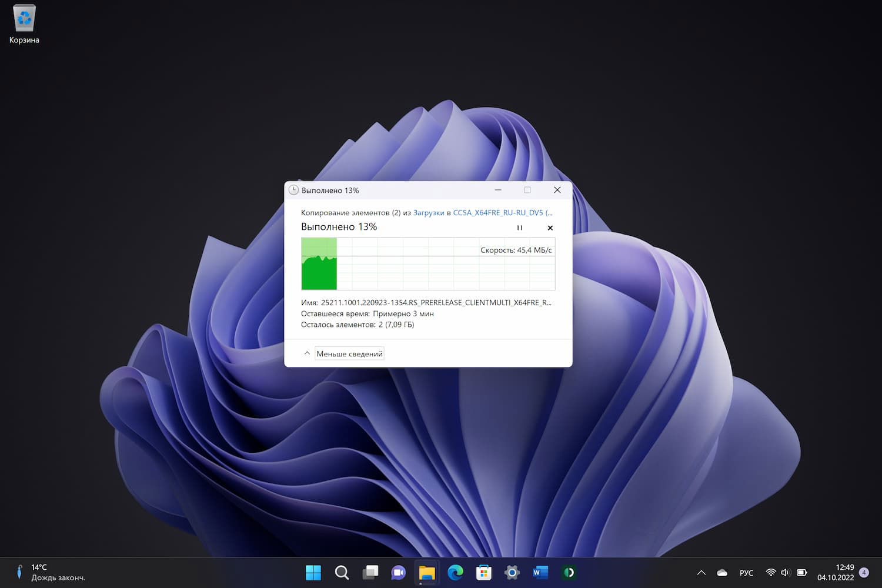Screen dimensions: 882x588
Task: Open notifications via the badge showing 4
Action: [864, 572]
